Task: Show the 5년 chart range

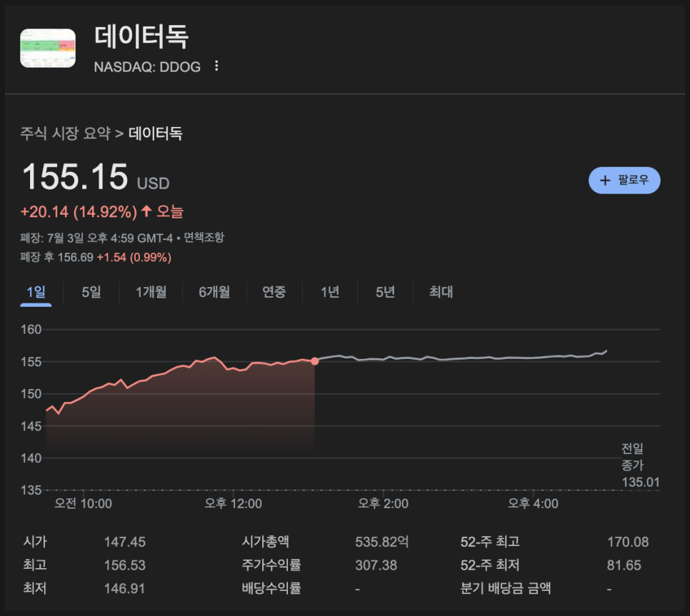Action: [x=385, y=292]
